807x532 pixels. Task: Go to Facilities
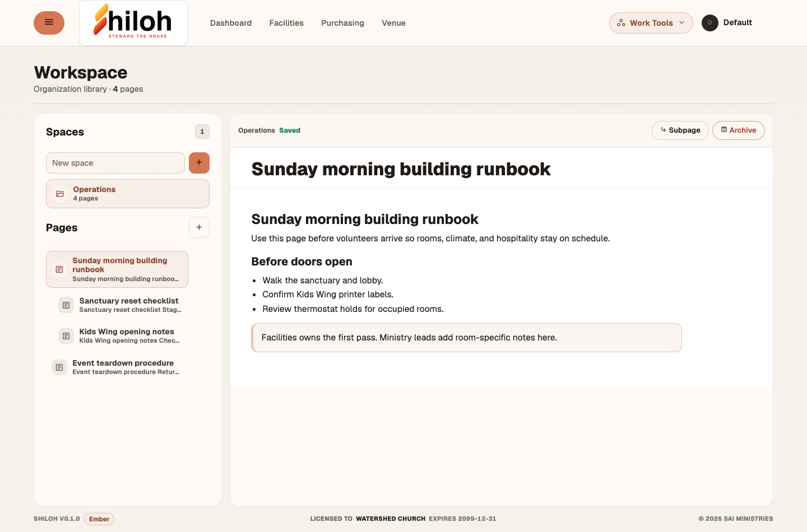click(286, 23)
